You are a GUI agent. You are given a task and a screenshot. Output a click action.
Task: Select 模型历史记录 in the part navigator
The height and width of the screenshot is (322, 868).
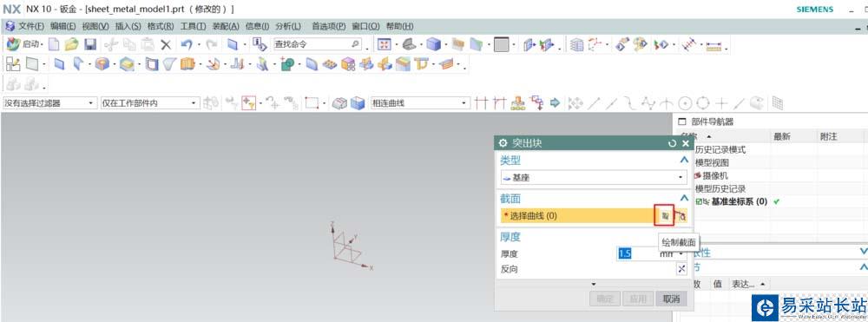[720, 188]
